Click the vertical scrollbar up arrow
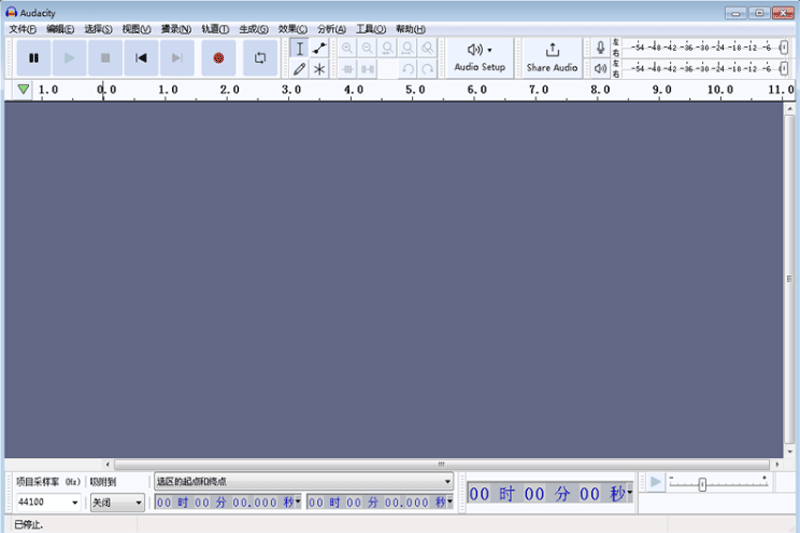 pyautogui.click(x=790, y=109)
